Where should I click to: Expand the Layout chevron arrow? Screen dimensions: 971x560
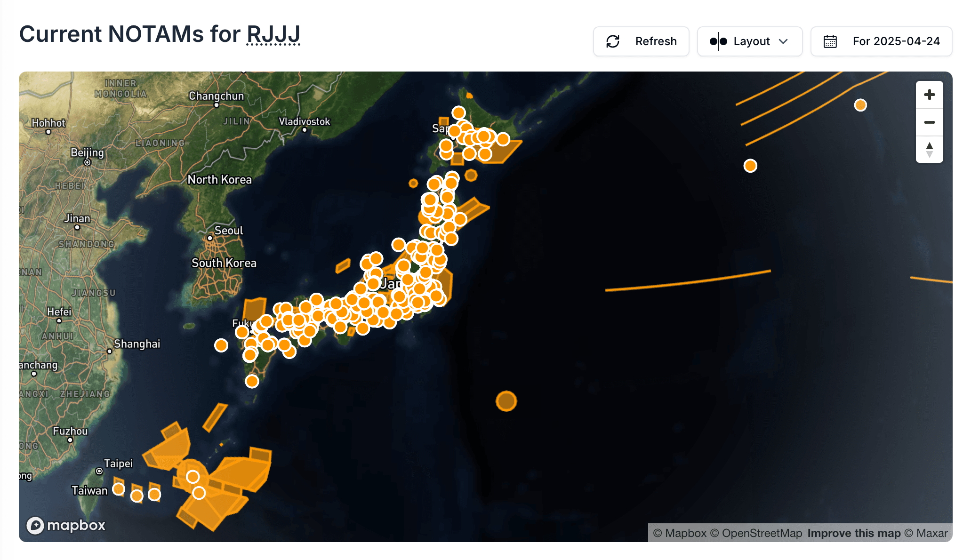coord(784,41)
